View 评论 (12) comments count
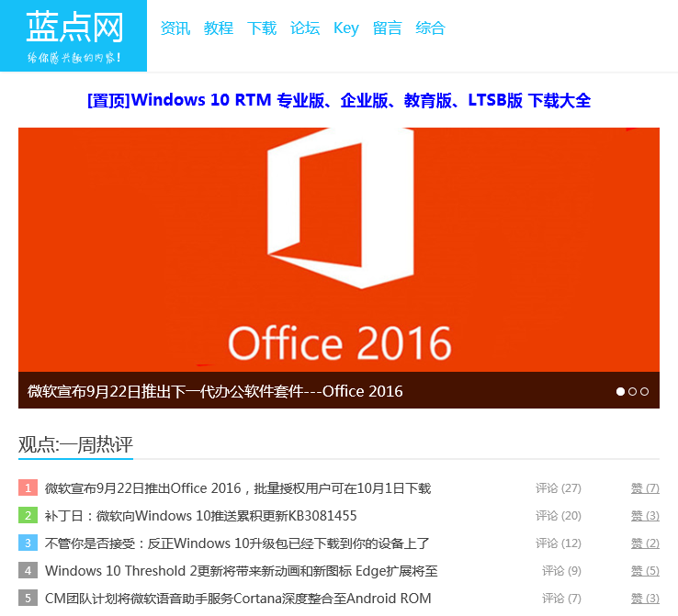The width and height of the screenshot is (678, 616). [x=559, y=543]
